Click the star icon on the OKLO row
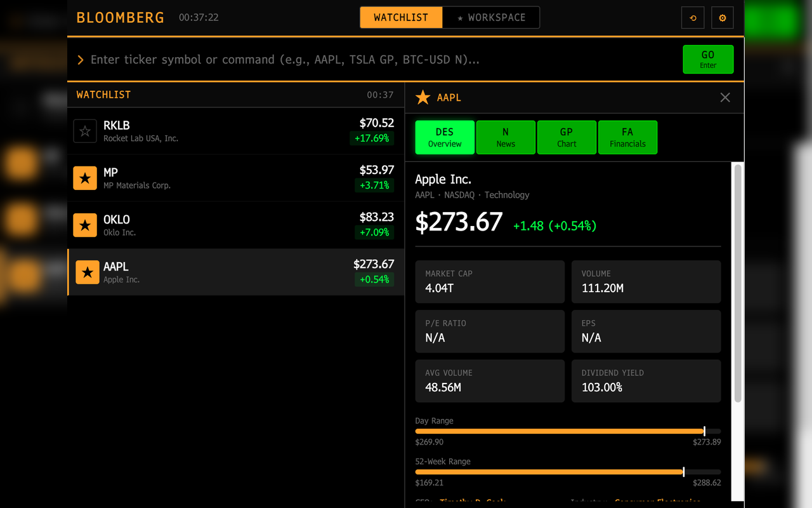 [85, 225]
